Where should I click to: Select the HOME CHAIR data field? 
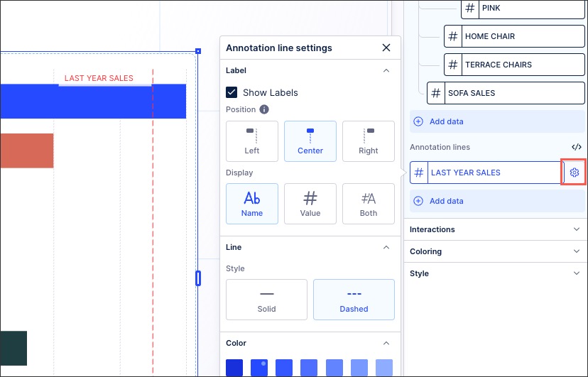[x=514, y=36]
